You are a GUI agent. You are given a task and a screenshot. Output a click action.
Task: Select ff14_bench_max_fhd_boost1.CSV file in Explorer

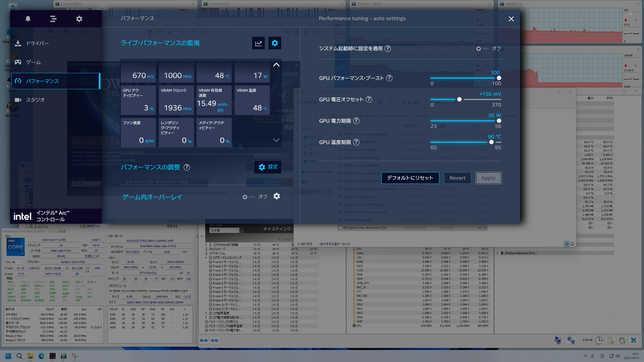pos(413,228)
